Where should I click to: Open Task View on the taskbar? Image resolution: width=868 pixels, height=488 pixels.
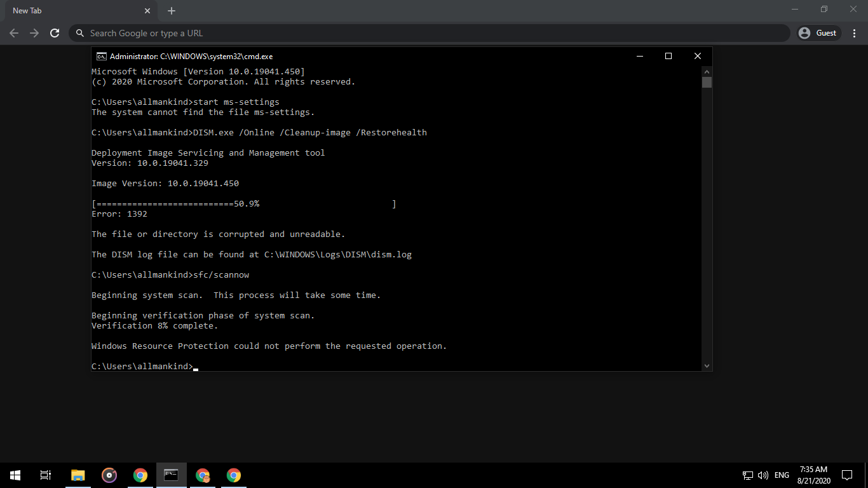tap(46, 475)
